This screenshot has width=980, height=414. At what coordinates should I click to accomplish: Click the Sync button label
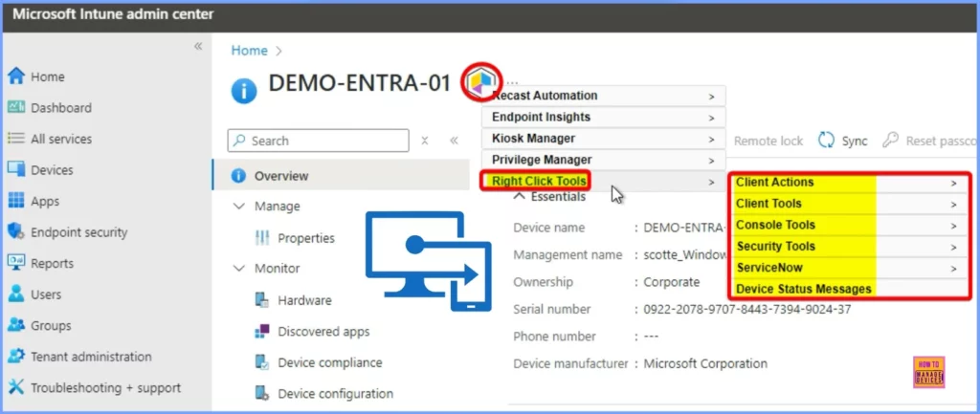(855, 142)
